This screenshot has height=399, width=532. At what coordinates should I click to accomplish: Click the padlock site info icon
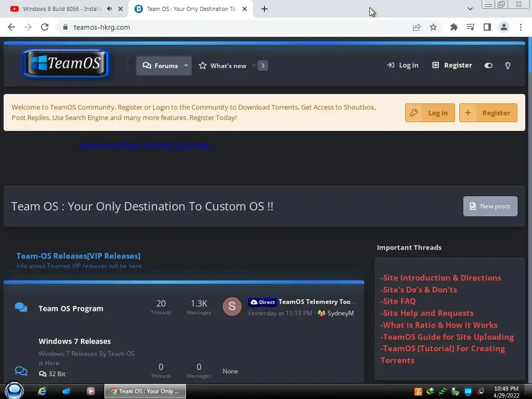pos(65,27)
